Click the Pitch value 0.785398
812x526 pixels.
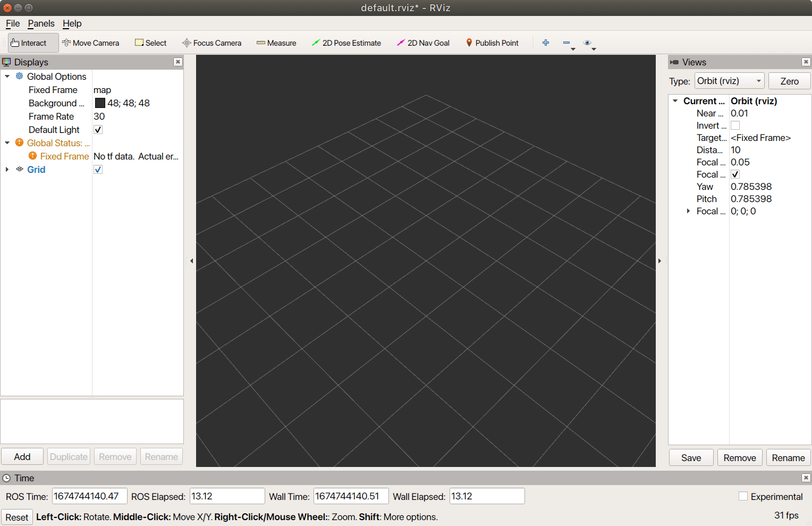point(751,199)
